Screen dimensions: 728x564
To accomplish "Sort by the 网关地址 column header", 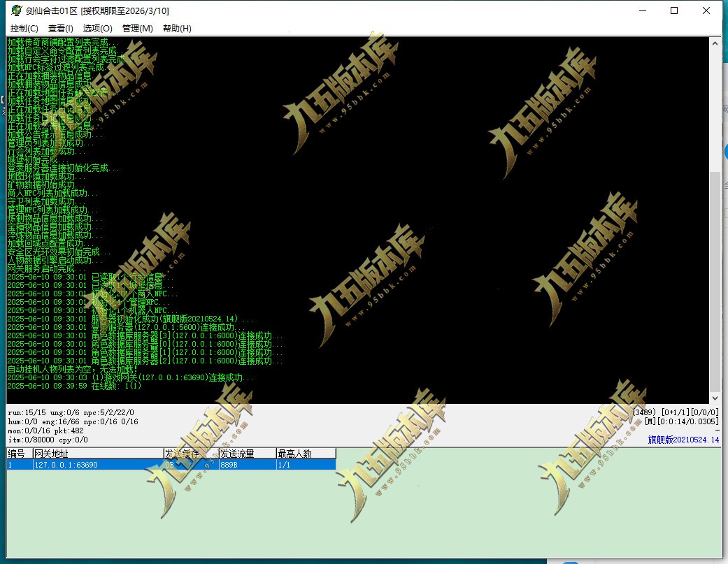I will (98, 453).
